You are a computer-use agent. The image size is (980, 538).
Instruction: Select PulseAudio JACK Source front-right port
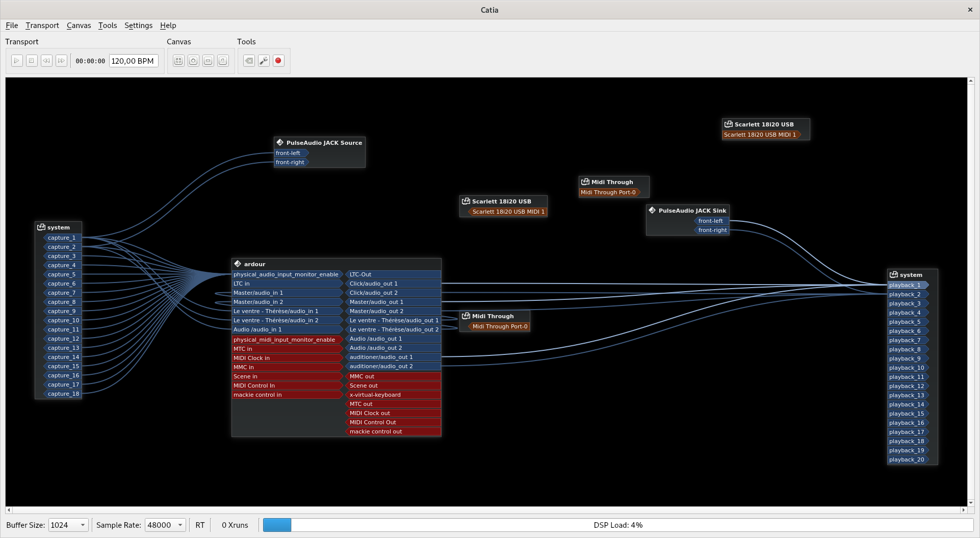click(x=292, y=162)
